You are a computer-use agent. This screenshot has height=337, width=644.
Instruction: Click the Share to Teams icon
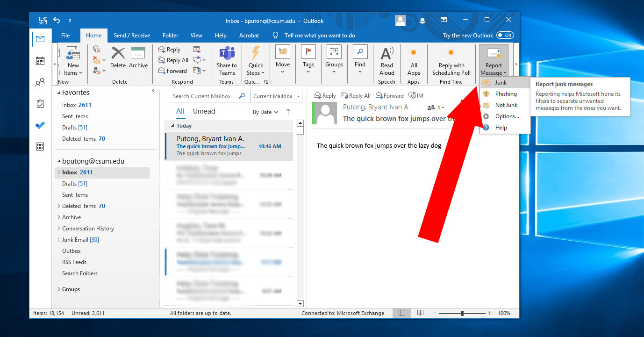(x=227, y=53)
